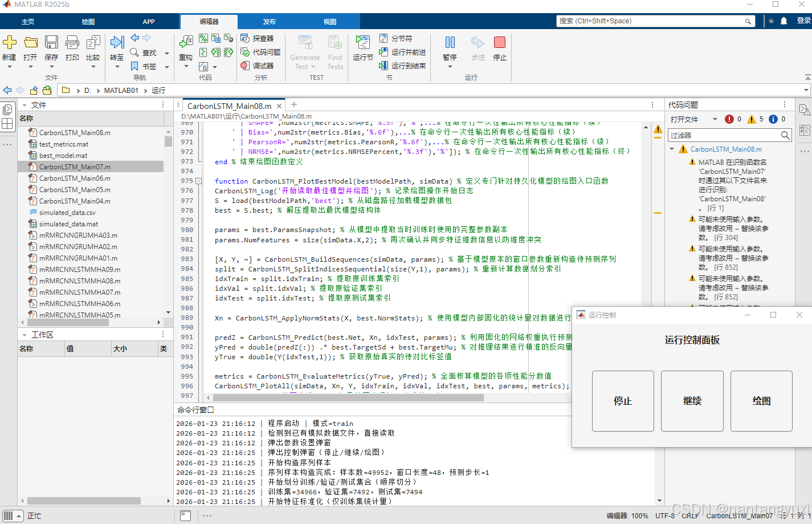The height and width of the screenshot is (524, 812).
Task: Click the MATLAB01 folder in path
Action: 121,90
